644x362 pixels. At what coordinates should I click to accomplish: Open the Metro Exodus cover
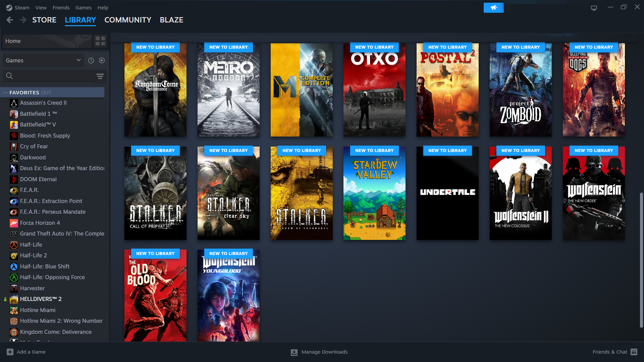[x=228, y=90]
